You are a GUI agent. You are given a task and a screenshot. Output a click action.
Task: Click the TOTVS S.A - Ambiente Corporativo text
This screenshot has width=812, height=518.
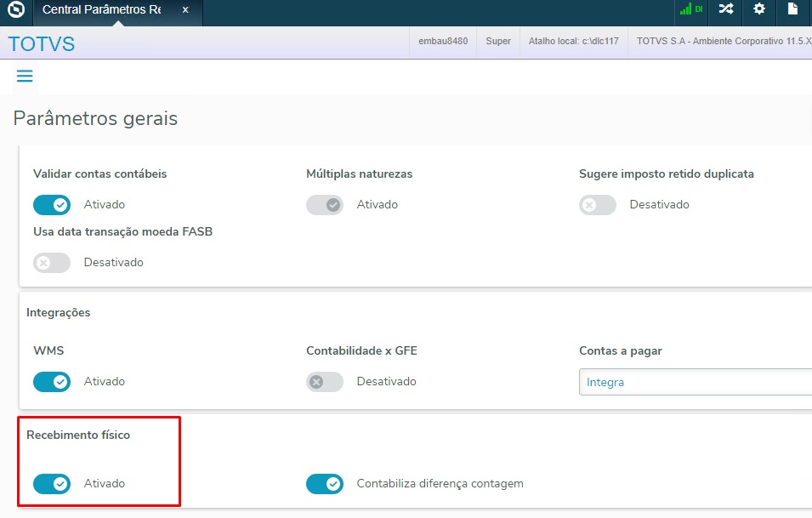pyautogui.click(x=724, y=41)
